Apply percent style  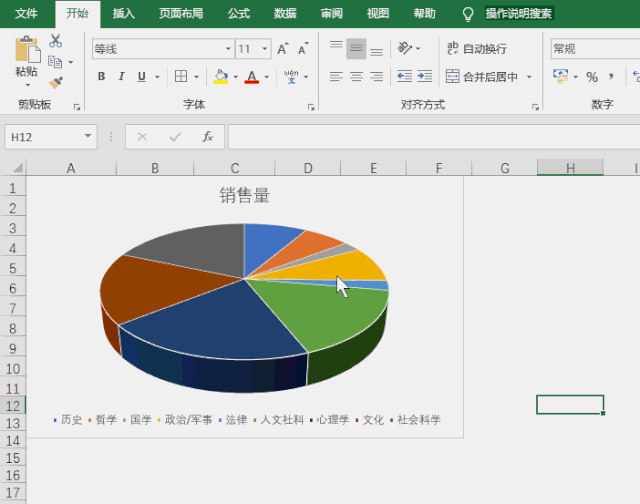point(592,77)
